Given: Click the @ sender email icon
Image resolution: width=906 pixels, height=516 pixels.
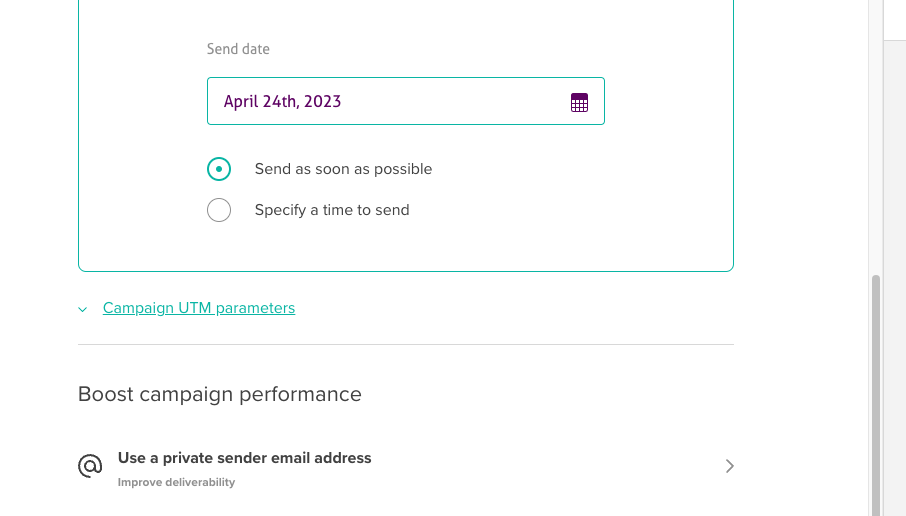Looking at the screenshot, I should [x=91, y=466].
